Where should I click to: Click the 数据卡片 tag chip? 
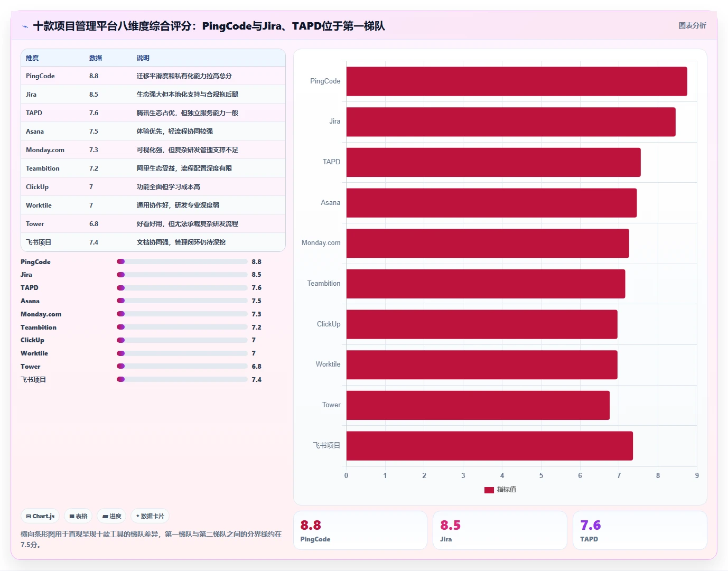(x=150, y=516)
